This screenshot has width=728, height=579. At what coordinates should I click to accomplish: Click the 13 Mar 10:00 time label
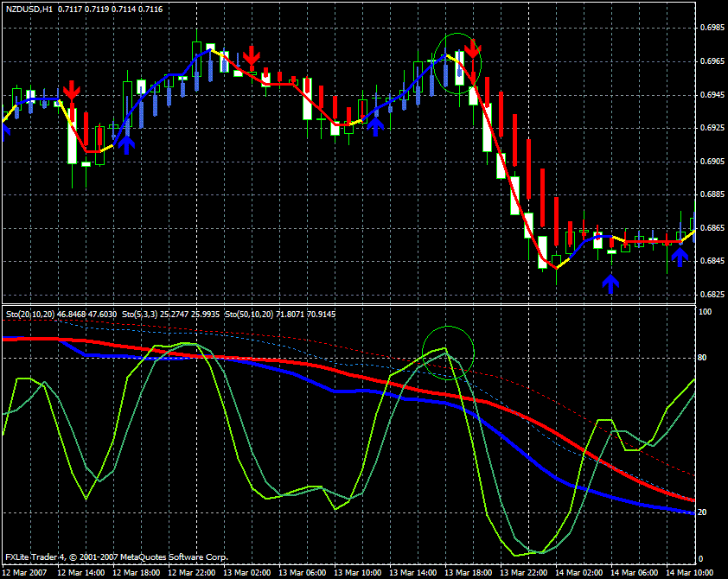357,572
